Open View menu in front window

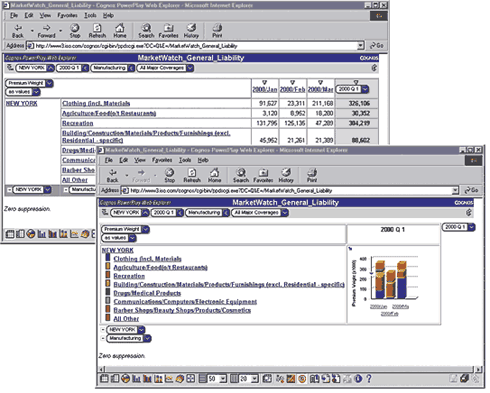[140, 160]
